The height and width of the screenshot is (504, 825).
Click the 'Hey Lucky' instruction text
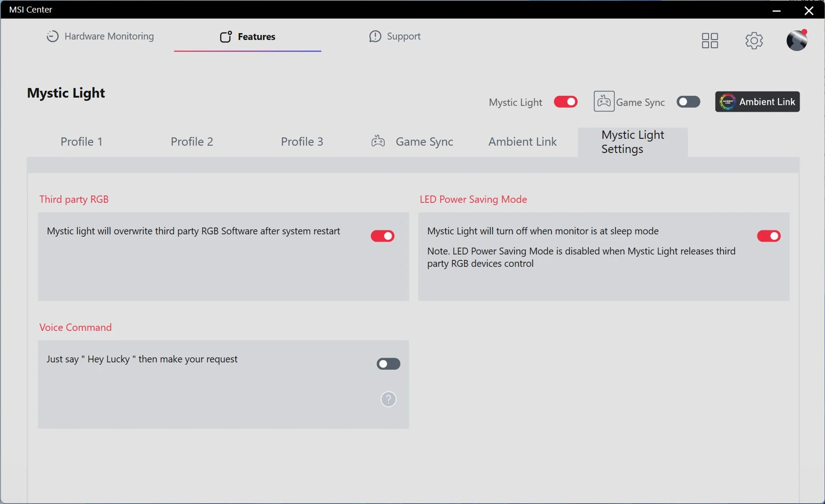(142, 359)
